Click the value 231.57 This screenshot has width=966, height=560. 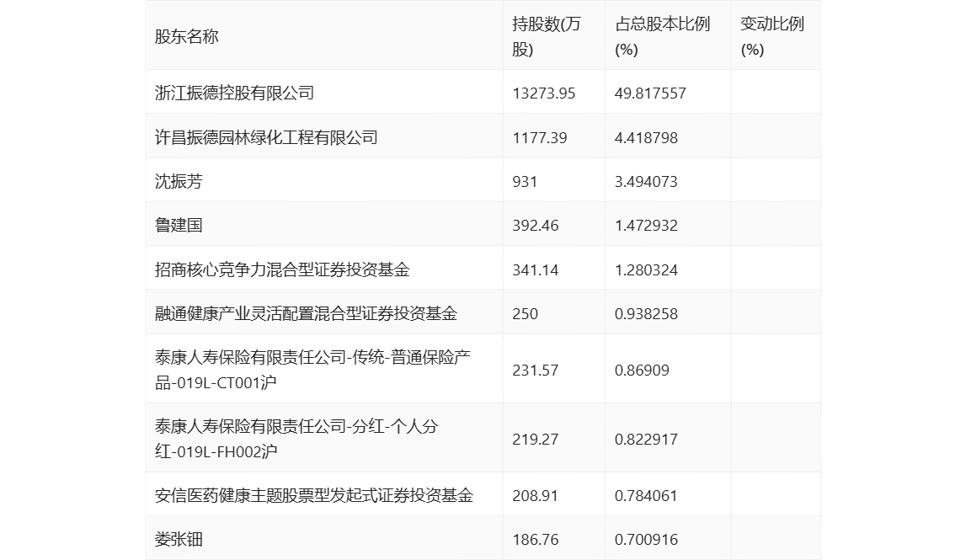[536, 371]
